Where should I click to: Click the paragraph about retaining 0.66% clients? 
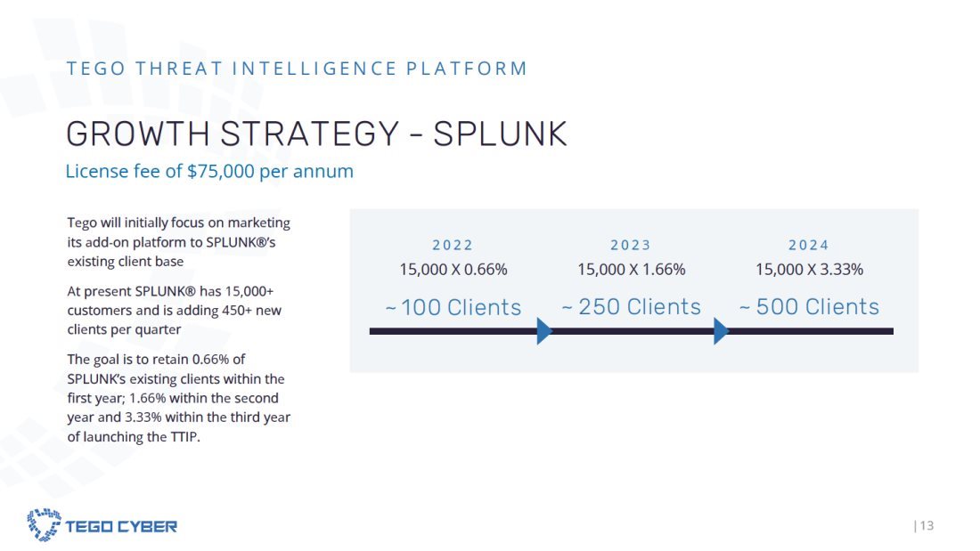click(x=179, y=398)
